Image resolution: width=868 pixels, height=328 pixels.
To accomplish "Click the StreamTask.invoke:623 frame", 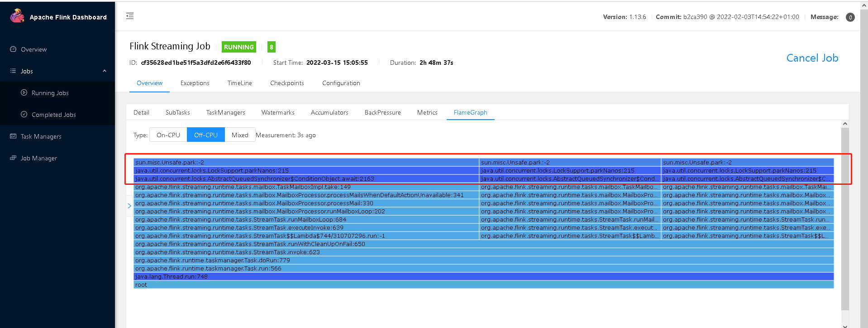I will [x=483, y=252].
